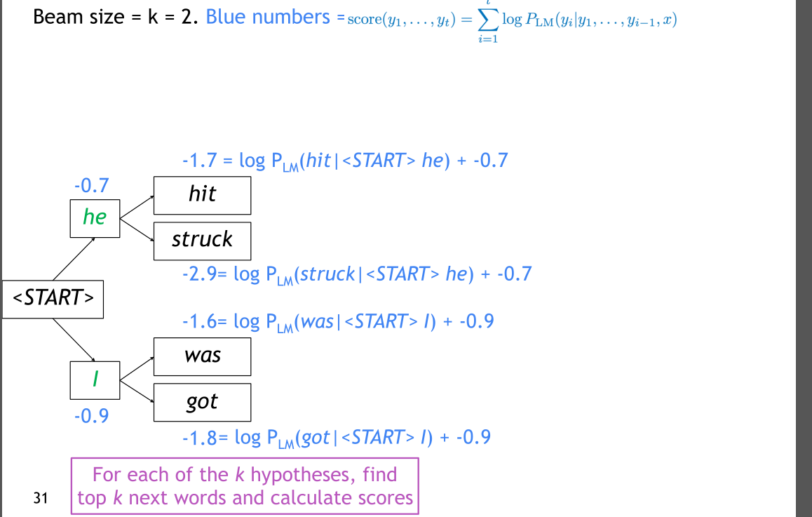This screenshot has width=812, height=517.
Task: Click the gray vertical scrollbar at right edge
Action: tap(804, 258)
